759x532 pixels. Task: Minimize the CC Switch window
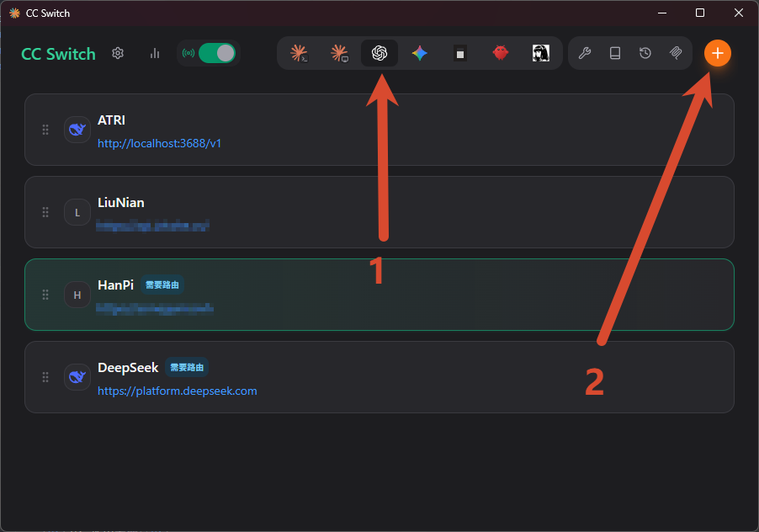[662, 13]
